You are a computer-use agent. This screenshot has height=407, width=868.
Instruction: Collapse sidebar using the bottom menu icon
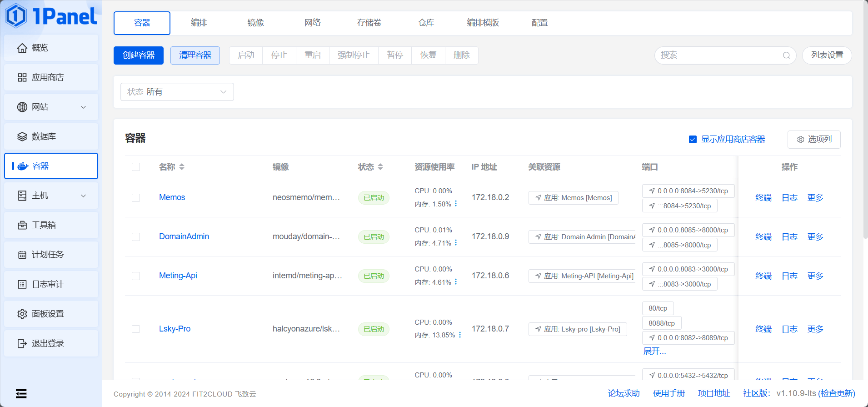pyautogui.click(x=21, y=393)
